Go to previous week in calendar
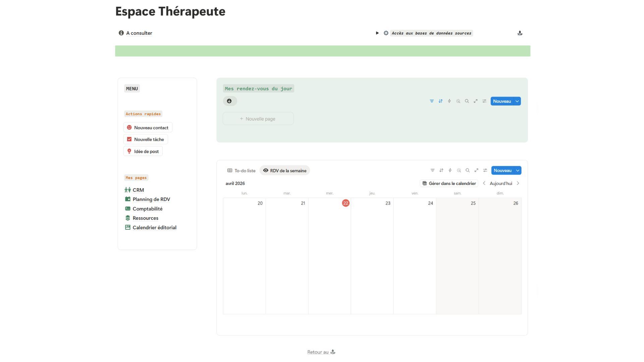Viewport: 644px width, 362px height. (x=484, y=183)
